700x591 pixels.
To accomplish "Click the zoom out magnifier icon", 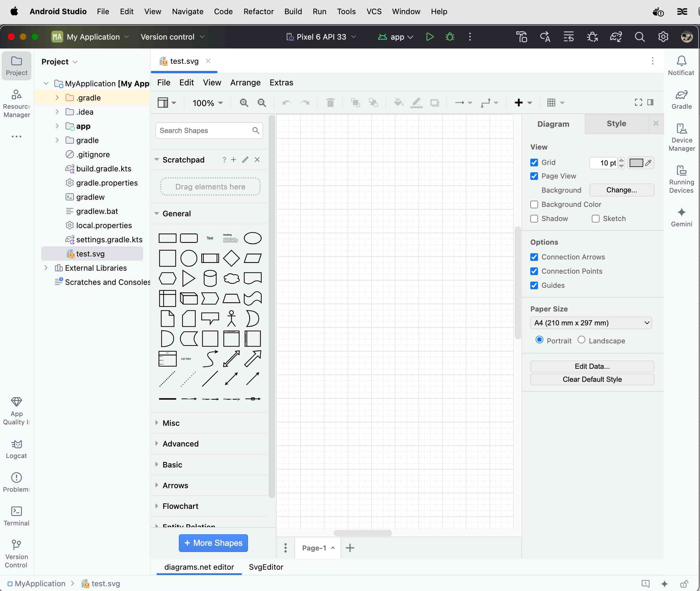I will coord(262,103).
